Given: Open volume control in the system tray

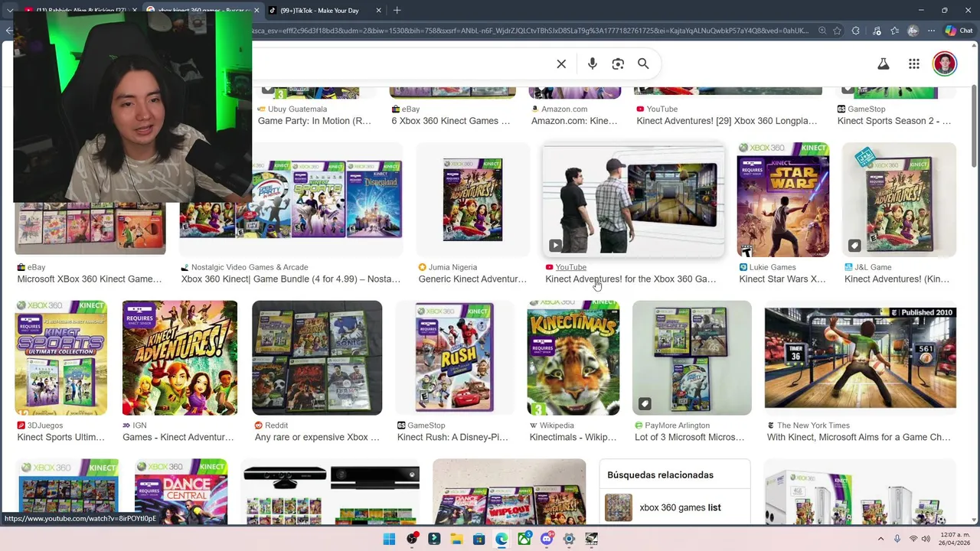Looking at the screenshot, I should coord(926,539).
